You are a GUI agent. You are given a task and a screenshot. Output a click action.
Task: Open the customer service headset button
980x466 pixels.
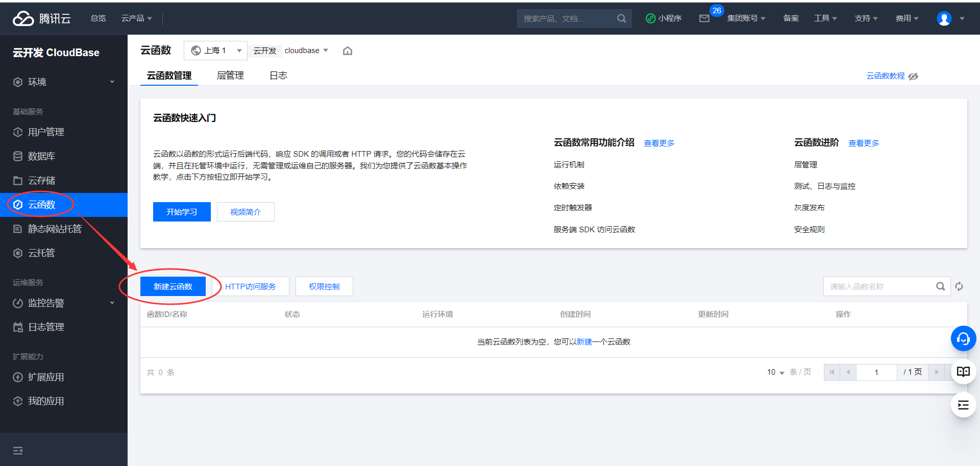click(x=963, y=338)
